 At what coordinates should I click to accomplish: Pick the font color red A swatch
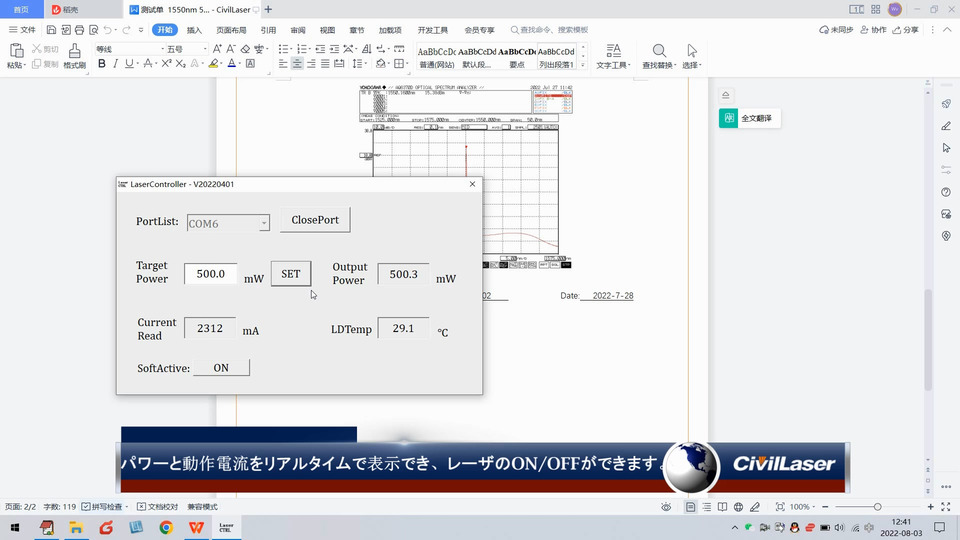click(231, 63)
